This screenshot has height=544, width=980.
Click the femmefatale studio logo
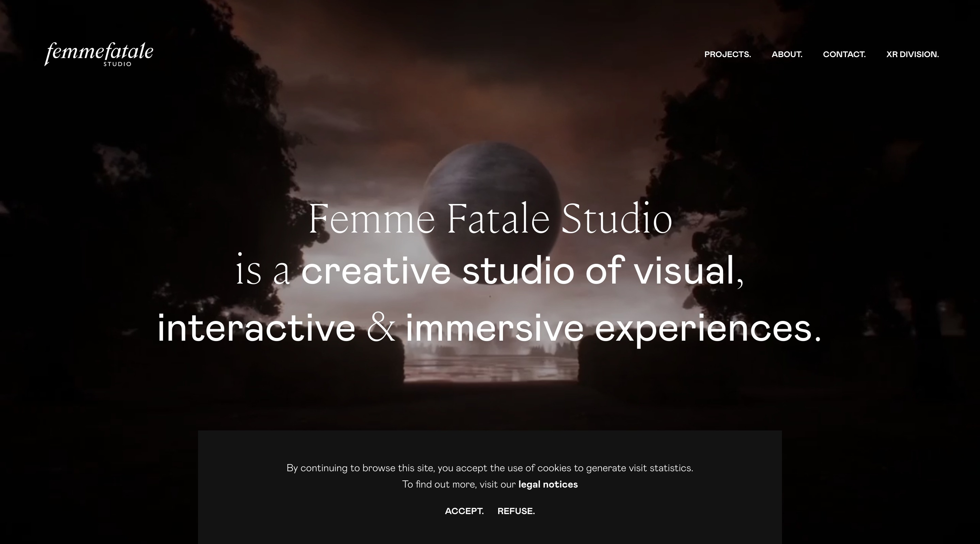pyautogui.click(x=99, y=53)
